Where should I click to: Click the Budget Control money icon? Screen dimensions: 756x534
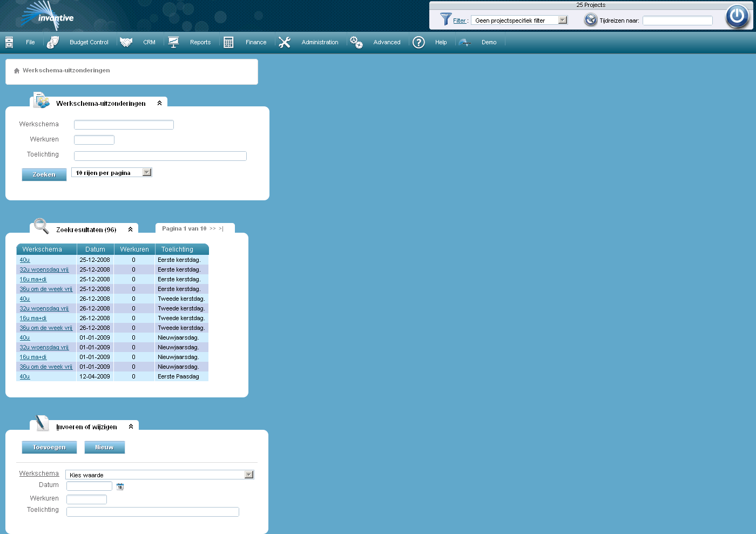(52, 42)
